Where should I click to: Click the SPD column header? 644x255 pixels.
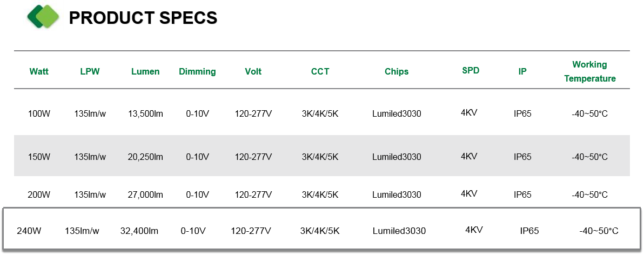tap(471, 70)
